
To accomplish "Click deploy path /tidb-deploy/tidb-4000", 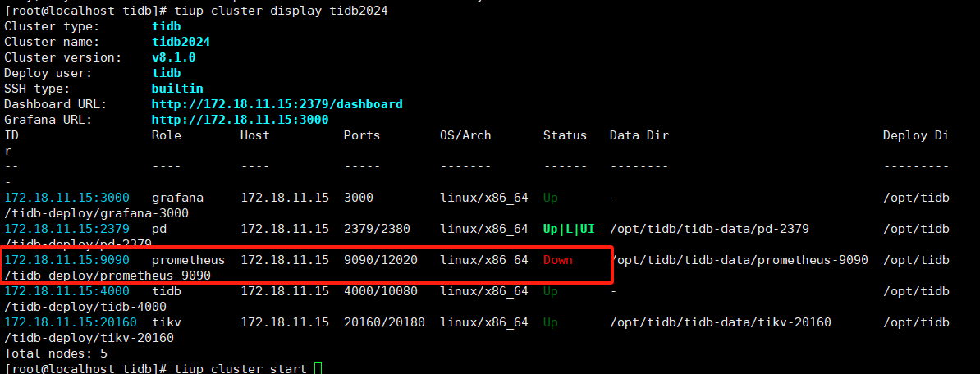I will 85,307.
